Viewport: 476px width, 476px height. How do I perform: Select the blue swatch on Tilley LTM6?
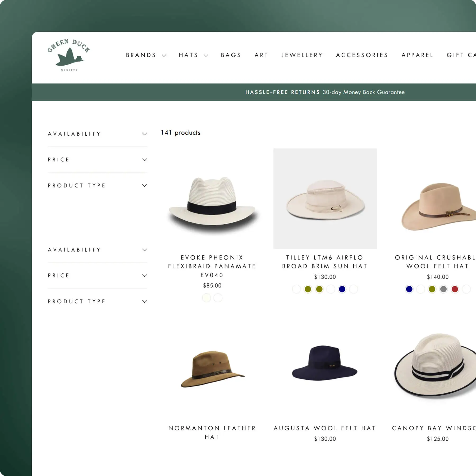click(x=342, y=289)
